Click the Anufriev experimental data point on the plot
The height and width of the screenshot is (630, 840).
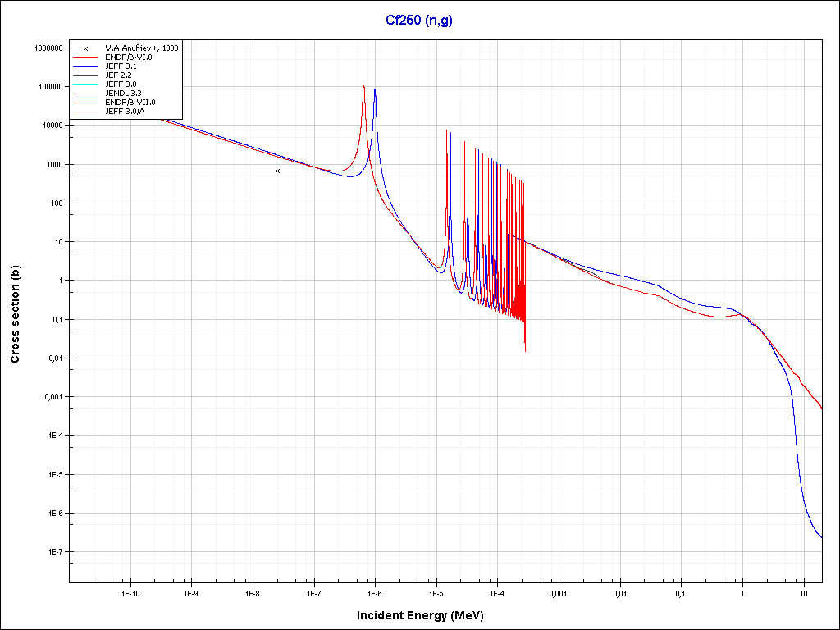278,171
